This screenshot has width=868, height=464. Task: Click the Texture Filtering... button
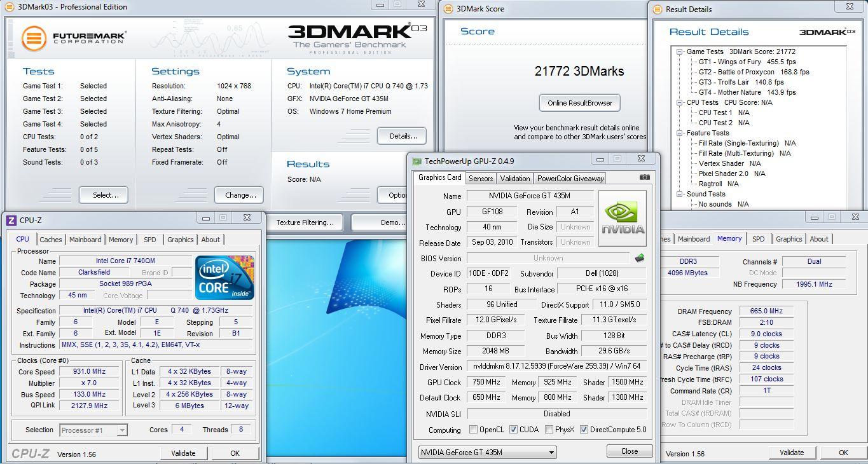pos(305,222)
